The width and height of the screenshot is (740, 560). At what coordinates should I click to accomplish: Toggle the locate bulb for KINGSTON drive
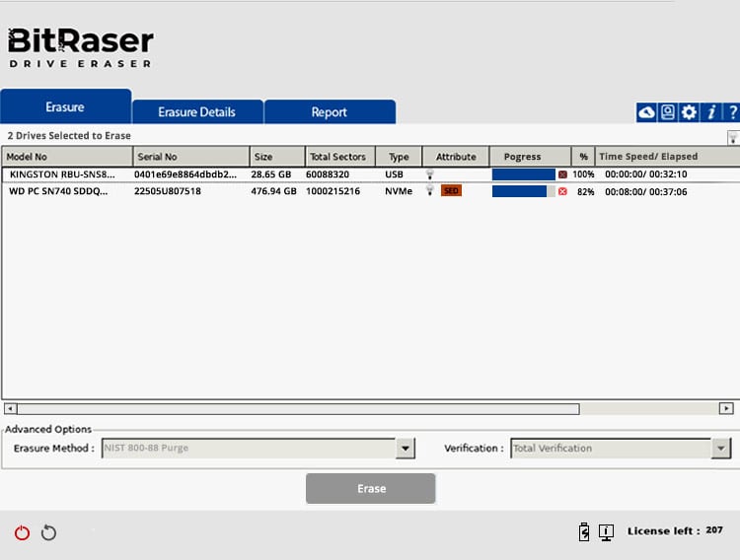tap(429, 175)
